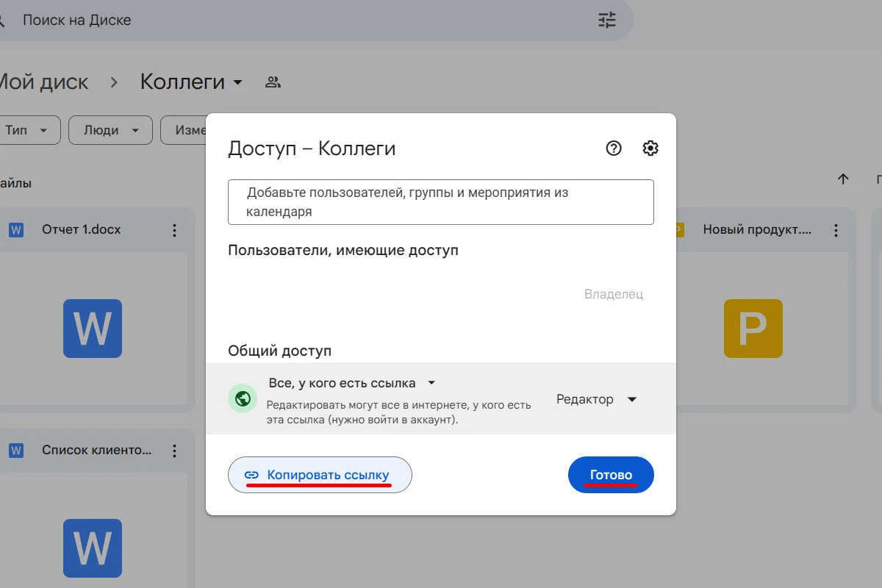Open more options for Список клиенто… file

[x=174, y=451]
